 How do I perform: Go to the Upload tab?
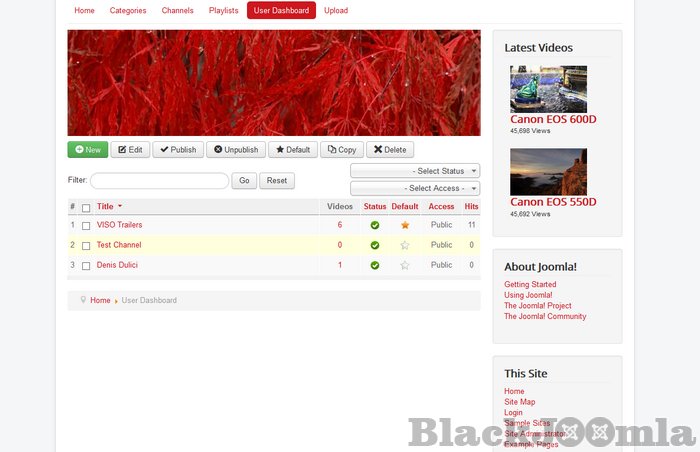pos(336,11)
